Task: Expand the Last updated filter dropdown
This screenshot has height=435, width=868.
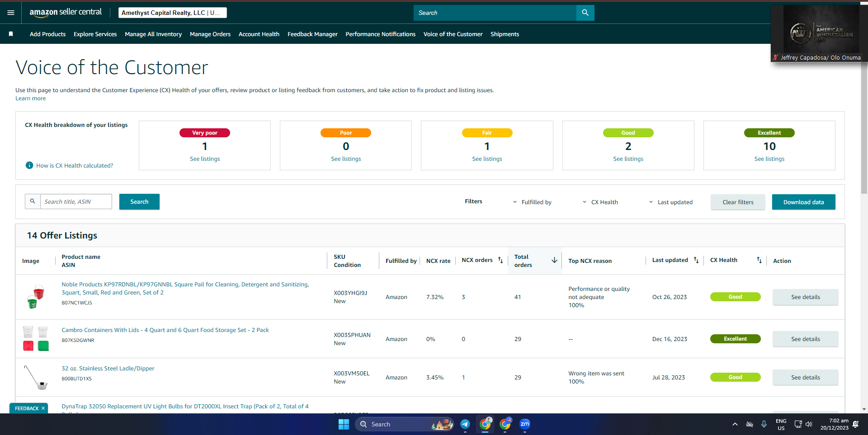Action: pos(671,202)
